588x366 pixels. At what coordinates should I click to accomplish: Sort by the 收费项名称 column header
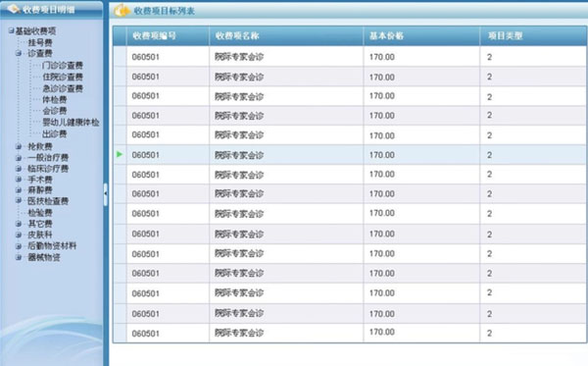point(286,36)
